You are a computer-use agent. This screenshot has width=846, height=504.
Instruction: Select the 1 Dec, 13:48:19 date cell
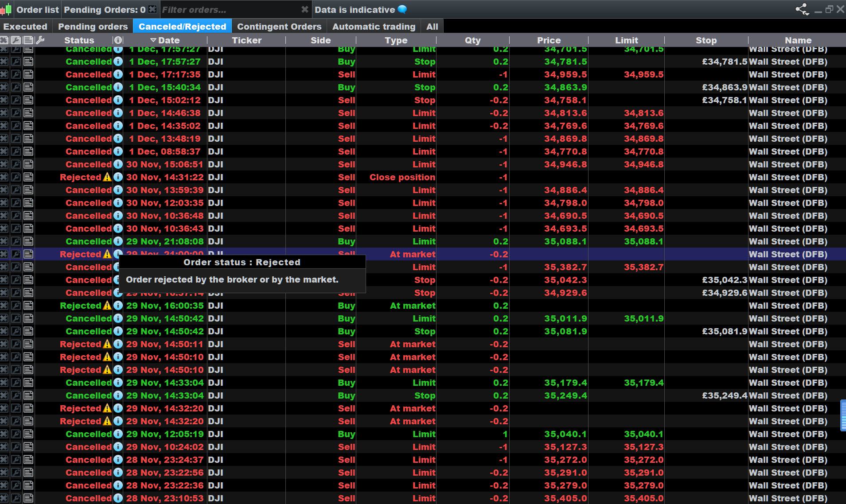[x=165, y=139]
